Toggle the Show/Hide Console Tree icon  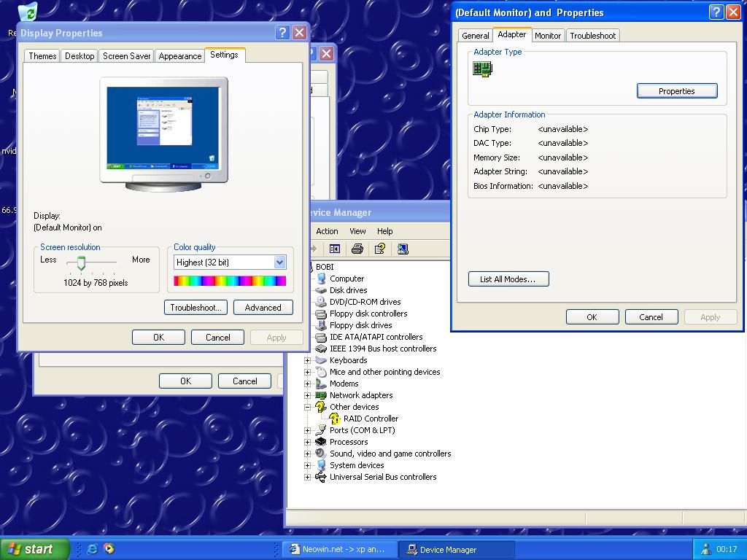pyautogui.click(x=334, y=249)
